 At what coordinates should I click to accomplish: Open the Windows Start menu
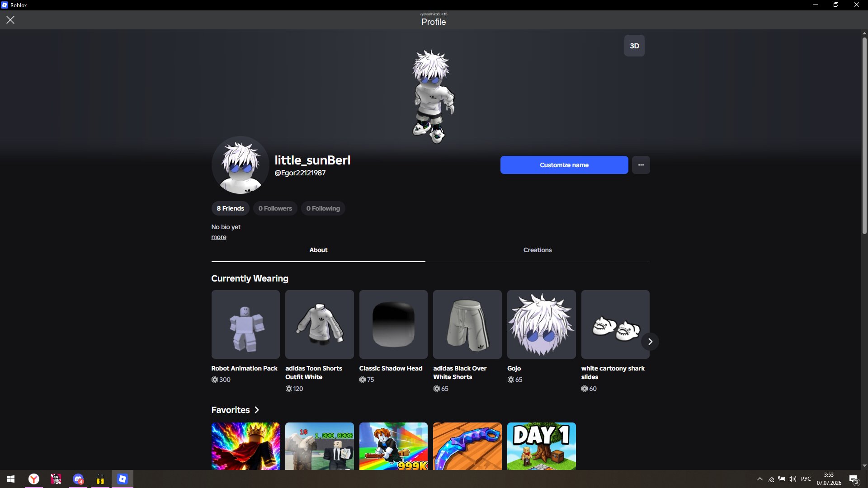[x=11, y=479]
